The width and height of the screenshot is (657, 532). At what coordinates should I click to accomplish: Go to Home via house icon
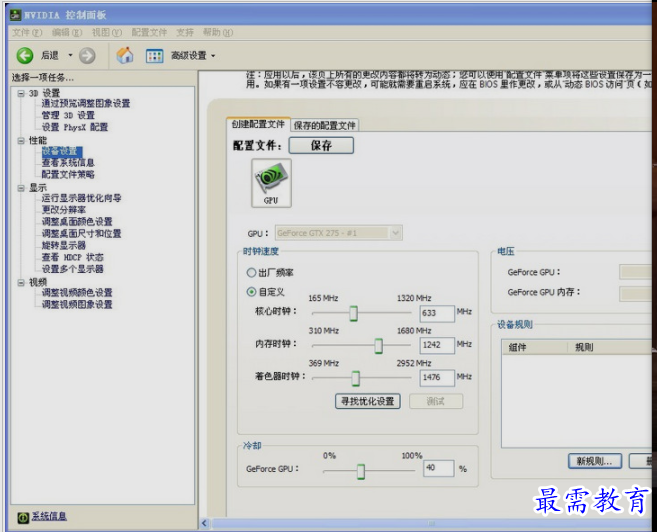[x=125, y=55]
